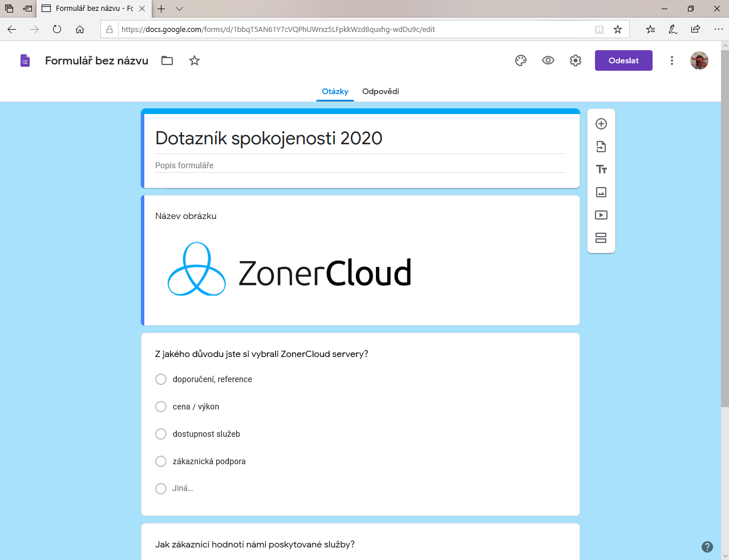Star the form with the star icon

pyautogui.click(x=195, y=60)
